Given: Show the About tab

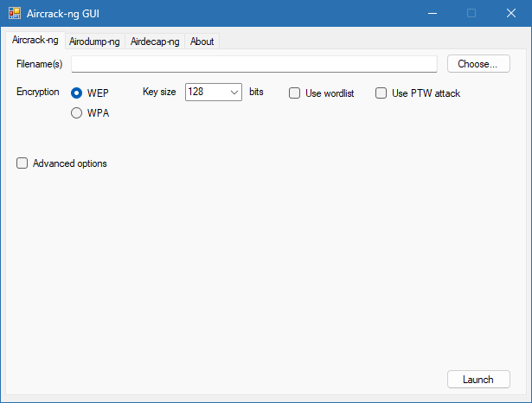Looking at the screenshot, I should click(x=202, y=42).
